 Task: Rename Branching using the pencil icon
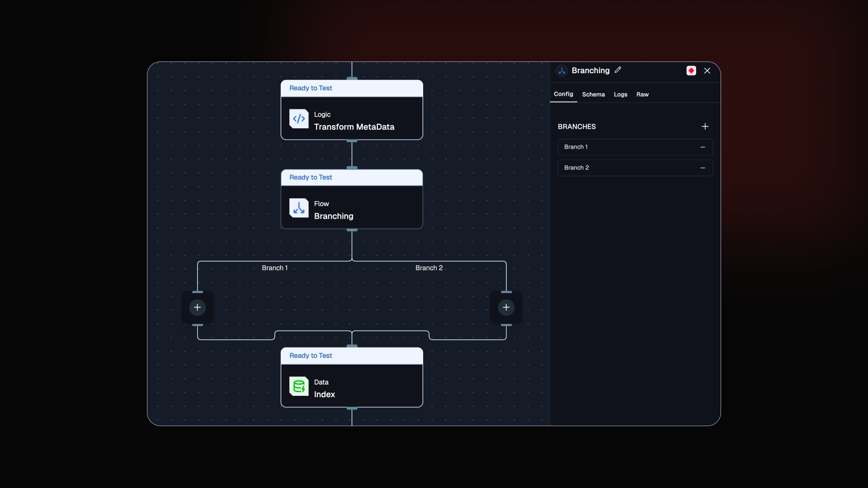tap(618, 70)
